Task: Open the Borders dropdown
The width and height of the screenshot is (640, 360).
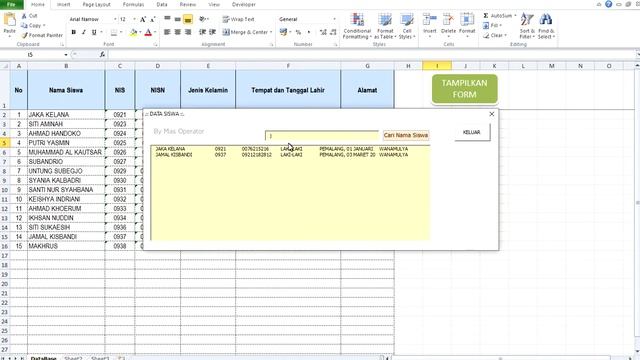Action: click(121, 32)
